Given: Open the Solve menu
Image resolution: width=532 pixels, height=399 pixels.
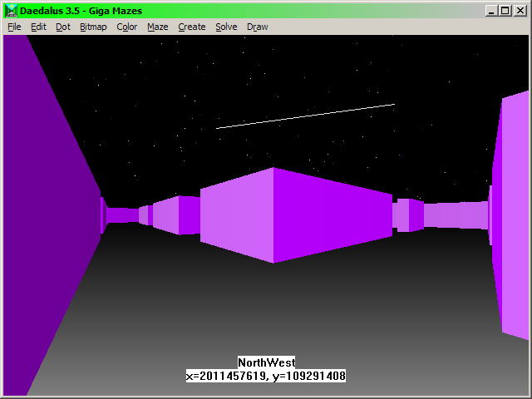Looking at the screenshot, I should (x=226, y=27).
